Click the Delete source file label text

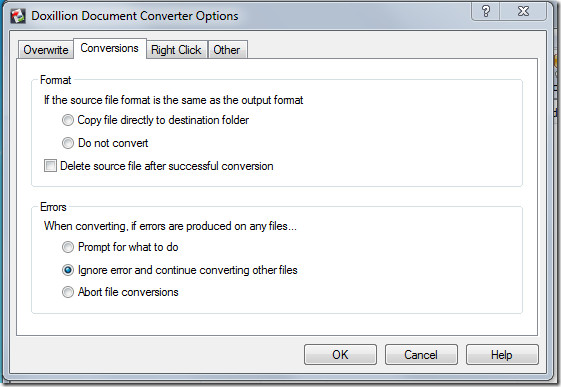(167, 166)
